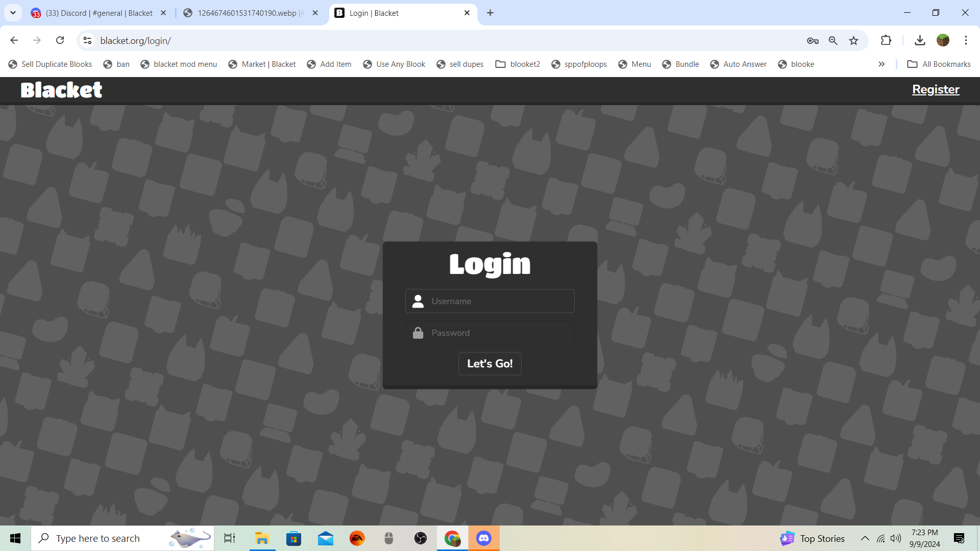The height and width of the screenshot is (551, 980).
Task: Open the Downloads arrow icon
Action: click(920, 40)
